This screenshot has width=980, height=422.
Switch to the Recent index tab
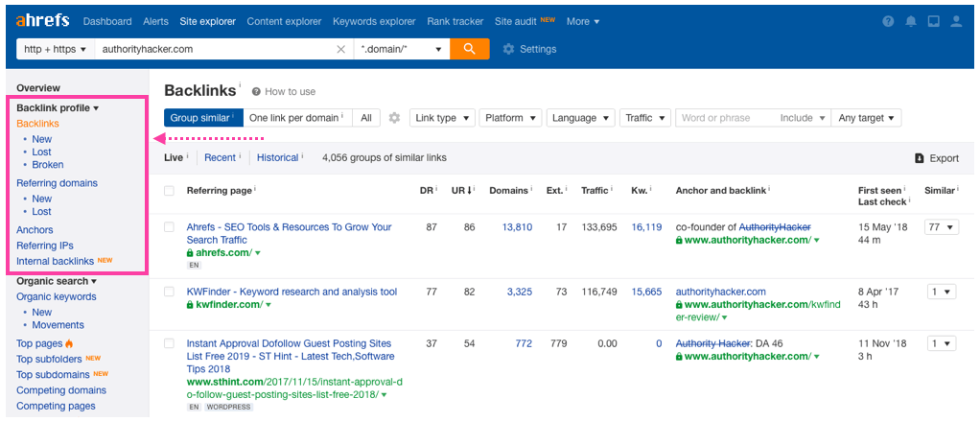[x=220, y=157]
